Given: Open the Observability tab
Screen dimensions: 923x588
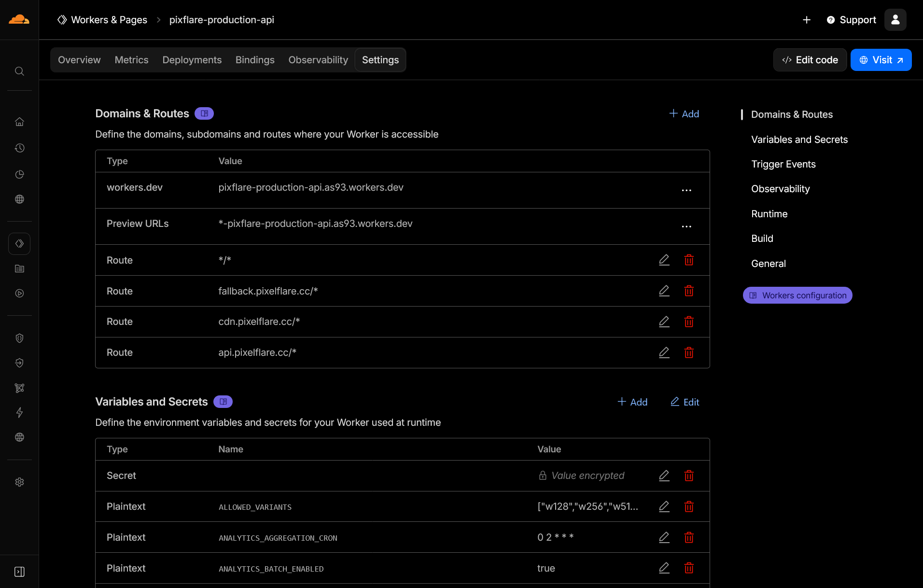Looking at the screenshot, I should click(x=318, y=60).
